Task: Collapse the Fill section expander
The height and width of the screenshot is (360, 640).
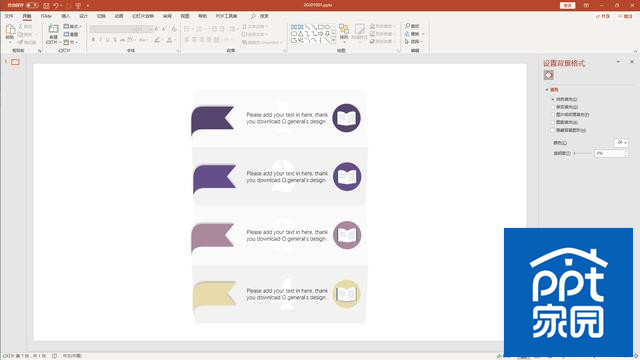Action: [547, 89]
